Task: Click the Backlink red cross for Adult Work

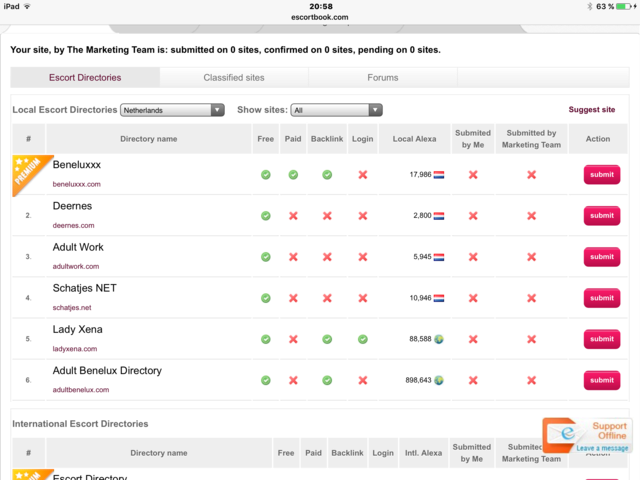Action: click(327, 257)
